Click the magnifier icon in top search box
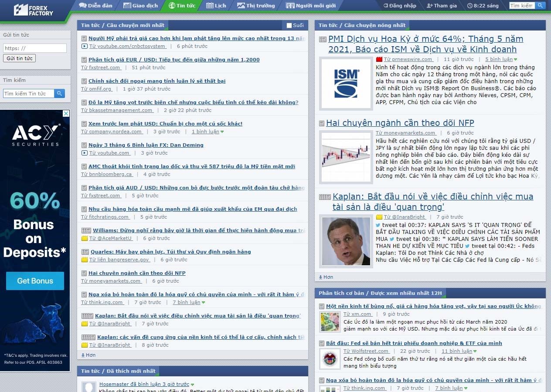Image resolution: width=551 pixels, height=392 pixels. point(540,6)
